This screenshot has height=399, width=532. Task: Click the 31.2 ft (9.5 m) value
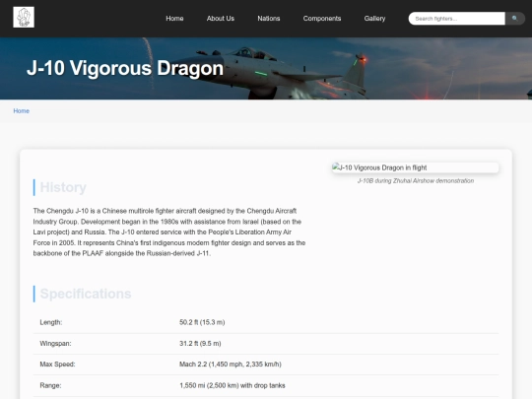coord(200,344)
